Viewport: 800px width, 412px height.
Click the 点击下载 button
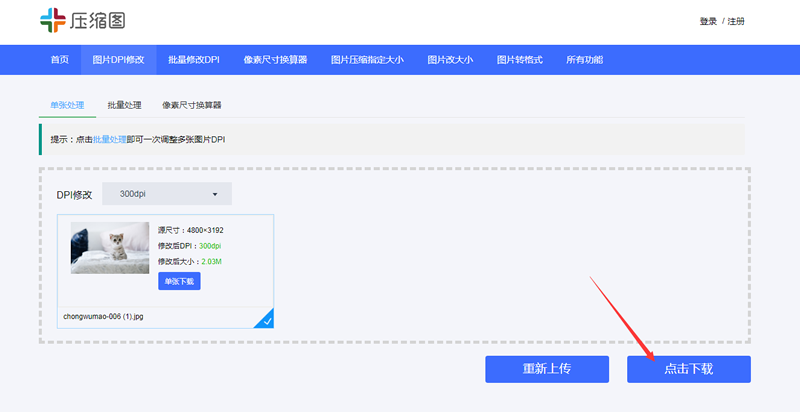tap(689, 369)
